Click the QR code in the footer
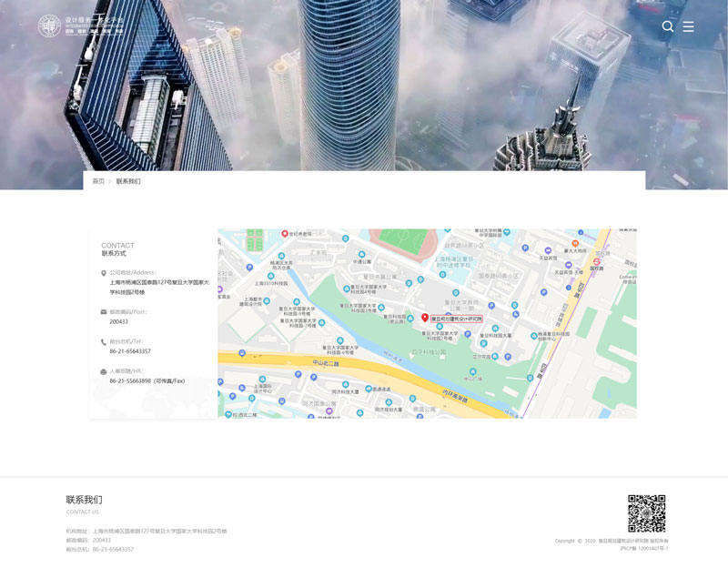728x578 pixels. (x=647, y=513)
